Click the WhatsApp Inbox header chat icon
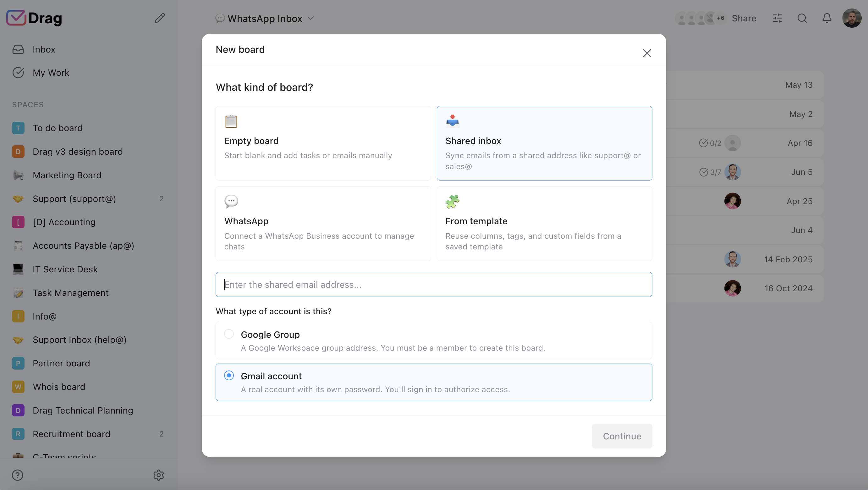Screen dimensions: 868x490 [220, 18]
